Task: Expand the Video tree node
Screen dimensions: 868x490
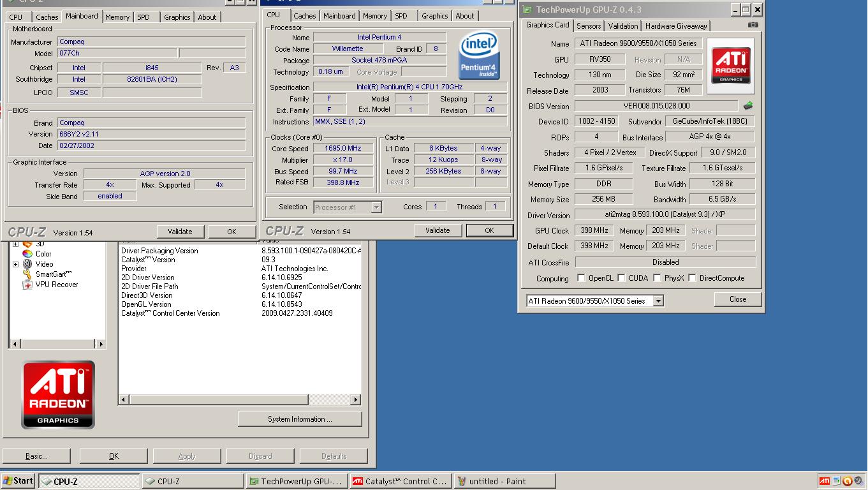Action: (x=15, y=264)
